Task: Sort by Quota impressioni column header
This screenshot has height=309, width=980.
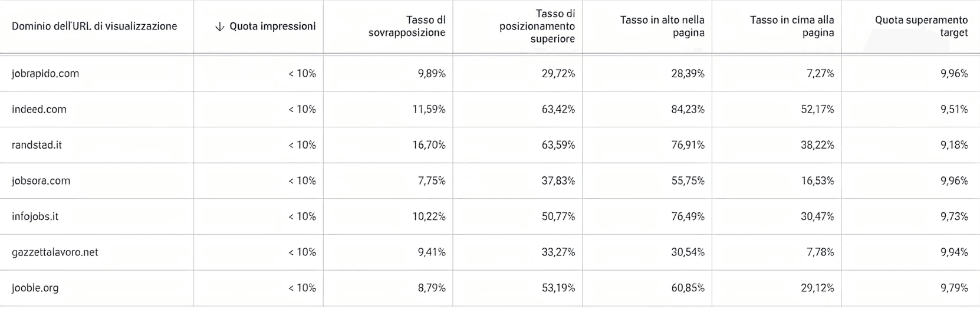Action: pyautogui.click(x=272, y=27)
